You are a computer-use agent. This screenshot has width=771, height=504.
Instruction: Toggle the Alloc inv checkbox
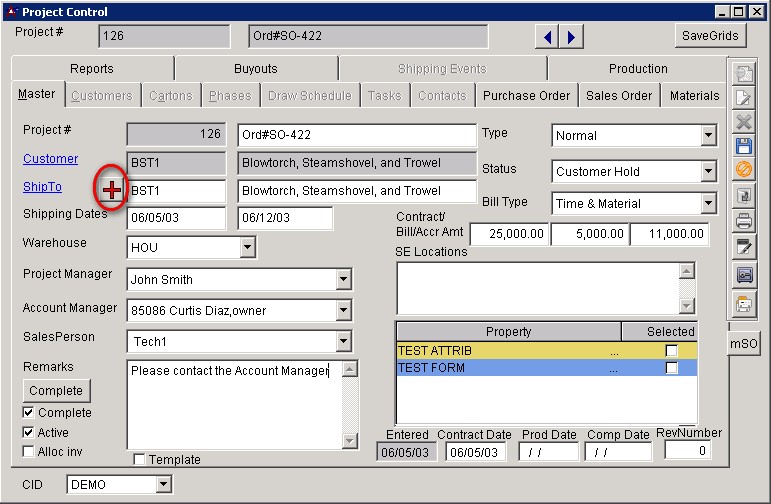pos(28,452)
